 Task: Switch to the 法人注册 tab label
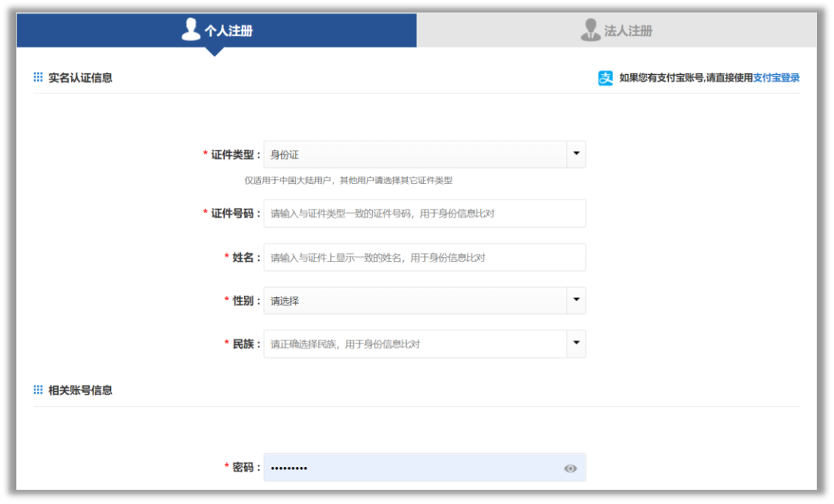pos(629,31)
